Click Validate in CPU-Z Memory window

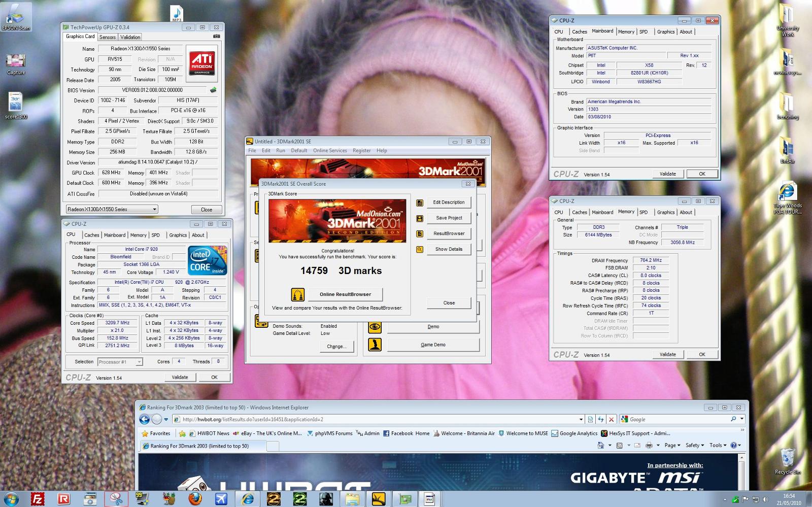tap(667, 354)
